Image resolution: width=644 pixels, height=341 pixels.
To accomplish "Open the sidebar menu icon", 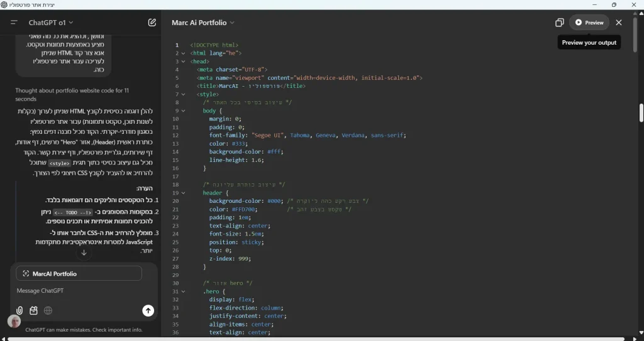I will point(14,23).
